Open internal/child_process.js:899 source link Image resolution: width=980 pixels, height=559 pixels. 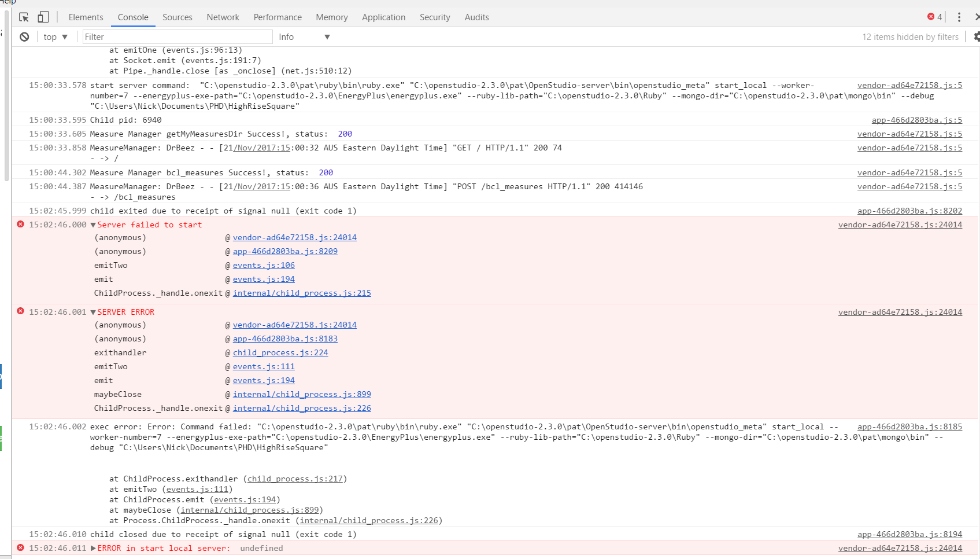point(302,394)
